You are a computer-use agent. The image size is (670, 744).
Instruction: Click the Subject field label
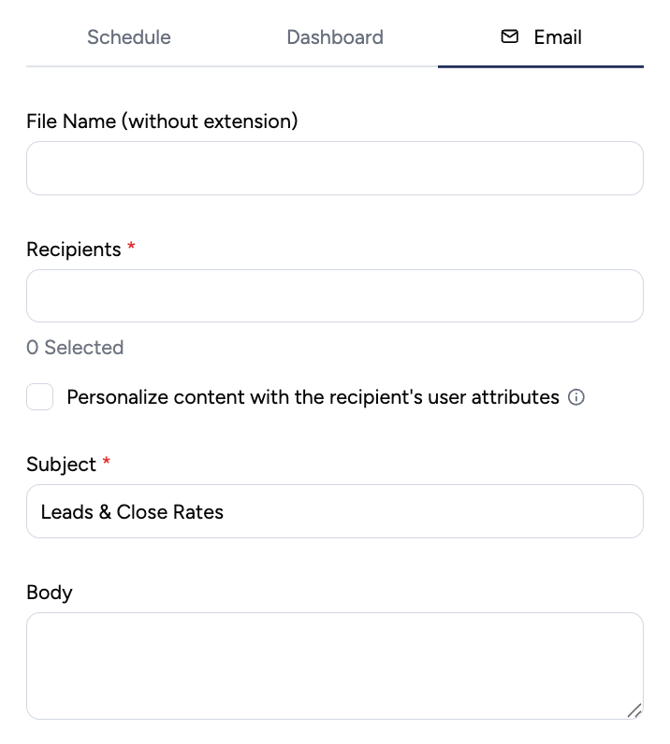point(61,465)
